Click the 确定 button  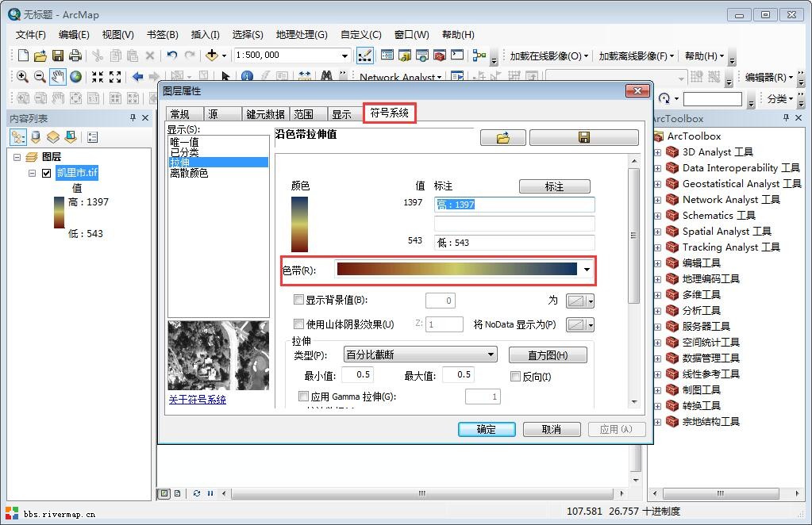pos(487,429)
